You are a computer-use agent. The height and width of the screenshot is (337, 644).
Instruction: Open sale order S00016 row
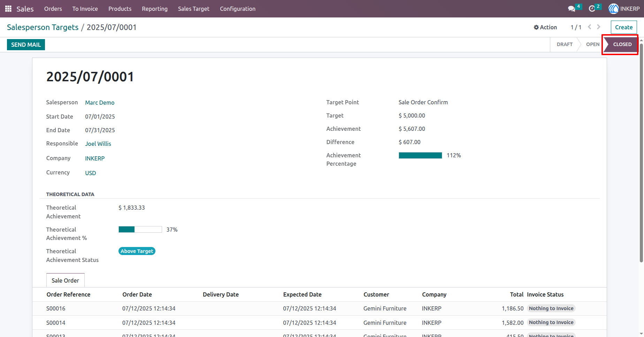pyautogui.click(x=320, y=308)
